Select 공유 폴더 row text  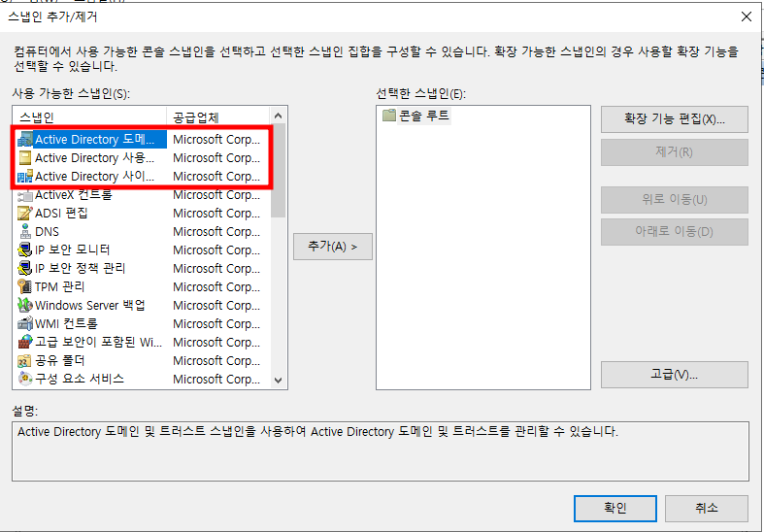[x=60, y=360]
